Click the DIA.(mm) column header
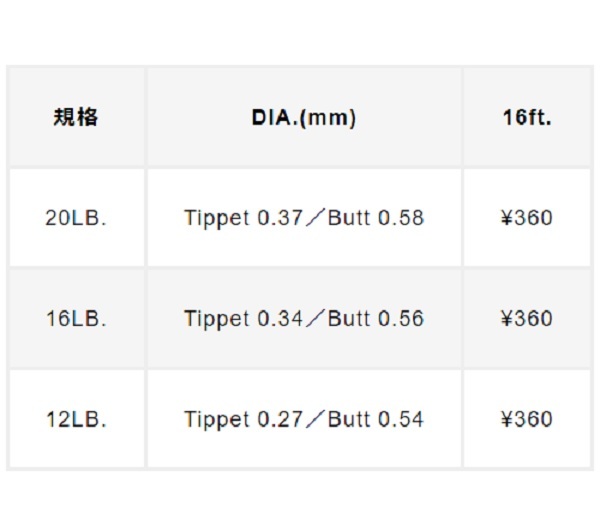Screen dimensions: 600x526 coord(304,117)
